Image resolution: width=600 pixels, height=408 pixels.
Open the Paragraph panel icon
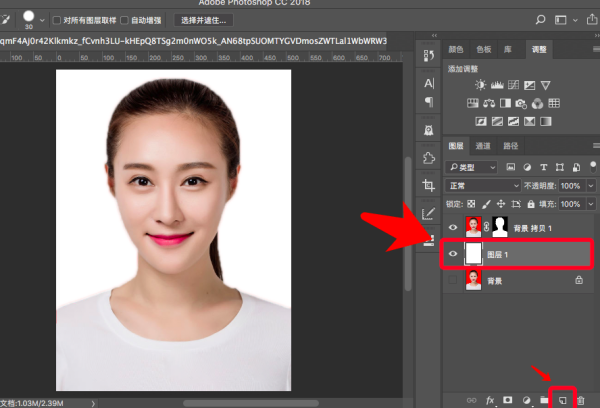click(429, 102)
